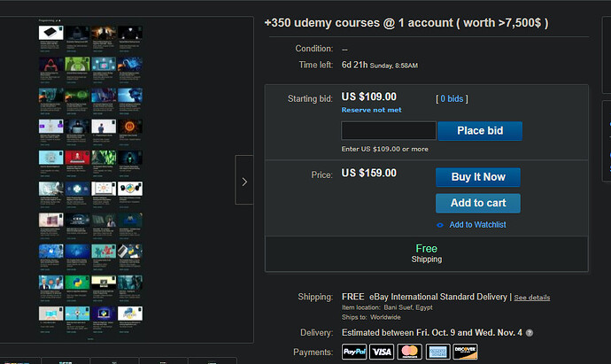This screenshot has width=611, height=364.
Task: Click eBay International Standard Delivery text
Action: (438, 297)
